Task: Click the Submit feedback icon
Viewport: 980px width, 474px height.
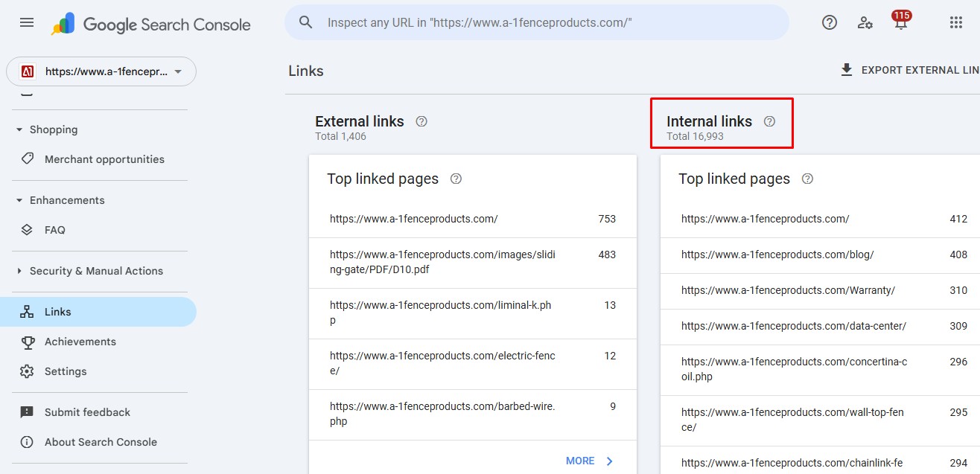Action: (x=27, y=412)
